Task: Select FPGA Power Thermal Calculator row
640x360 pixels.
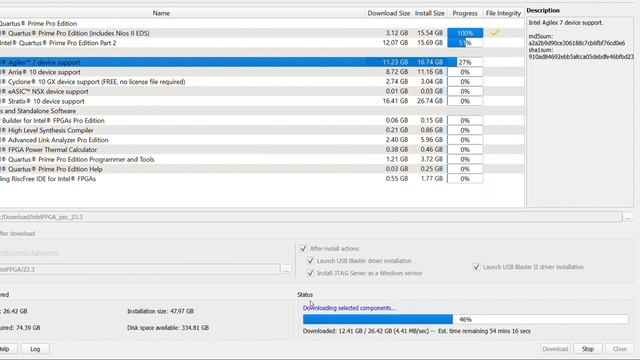Action: [x=261, y=150]
